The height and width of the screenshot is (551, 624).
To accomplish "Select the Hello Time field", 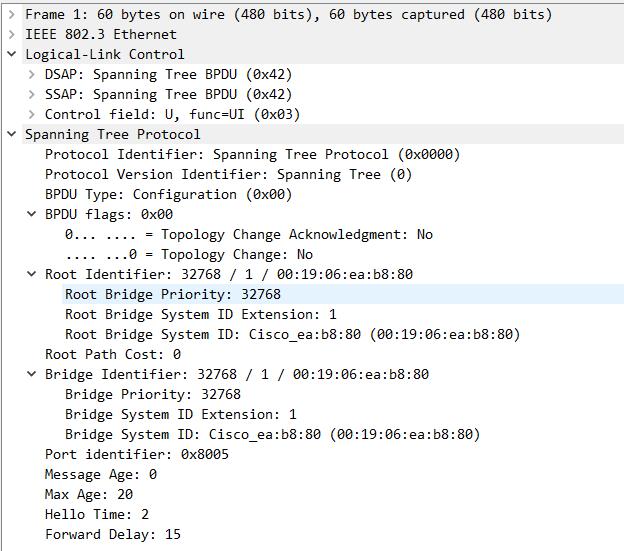I will click(x=96, y=514).
